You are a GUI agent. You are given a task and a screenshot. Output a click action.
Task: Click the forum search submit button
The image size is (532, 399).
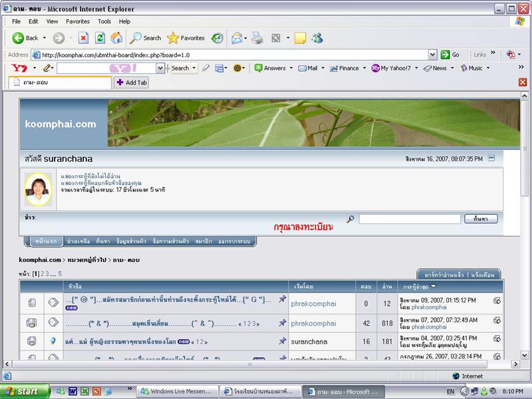(481, 219)
